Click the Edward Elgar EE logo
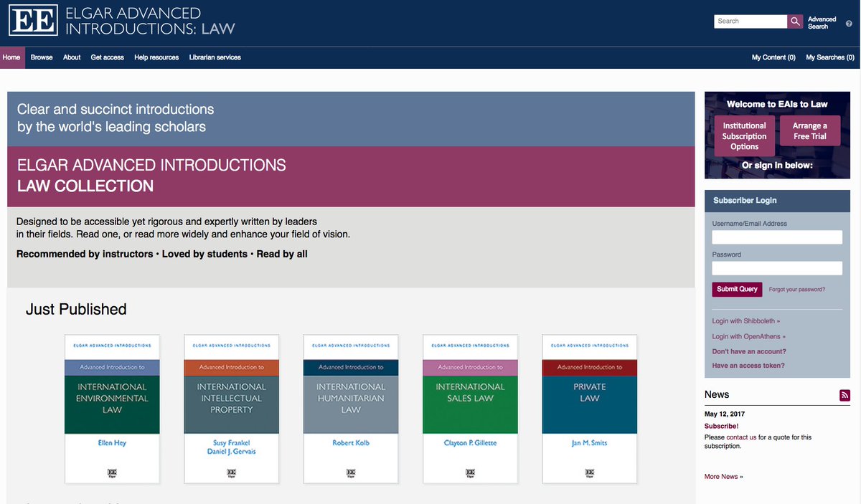 pos(32,22)
